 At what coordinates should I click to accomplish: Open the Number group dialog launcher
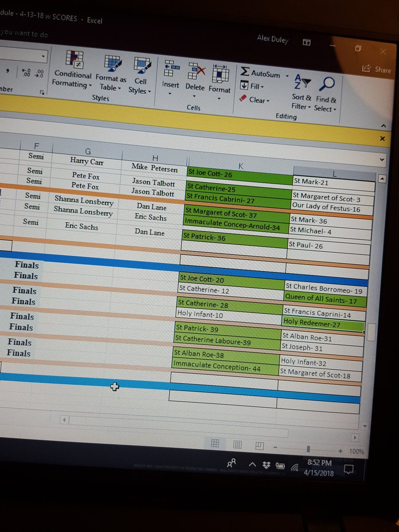tap(43, 92)
